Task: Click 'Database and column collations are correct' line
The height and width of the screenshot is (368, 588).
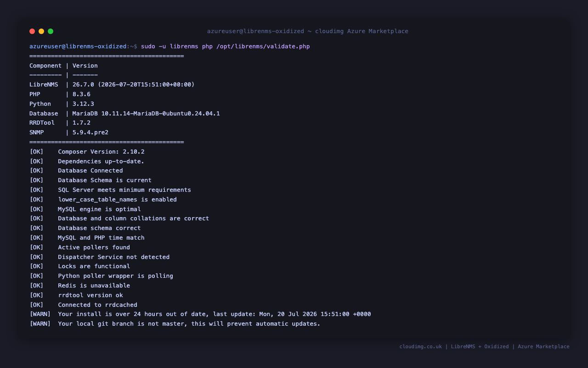Action: [119, 218]
